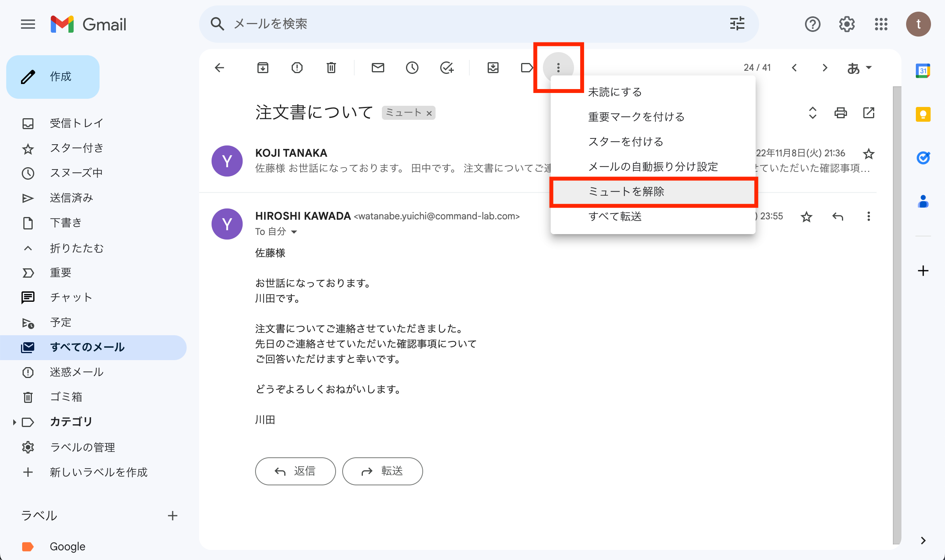Star the KOJI TANAKA message
The width and height of the screenshot is (945, 560).
868,154
